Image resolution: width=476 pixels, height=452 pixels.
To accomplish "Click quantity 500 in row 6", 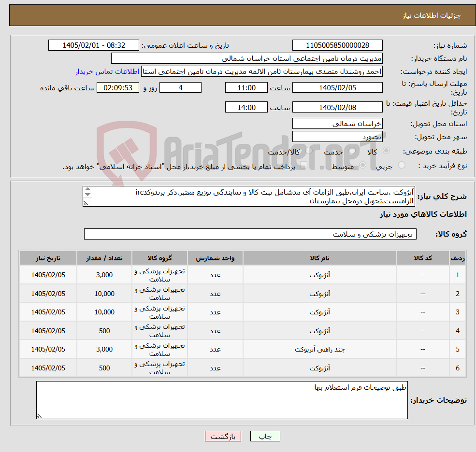I will click(x=104, y=368).
